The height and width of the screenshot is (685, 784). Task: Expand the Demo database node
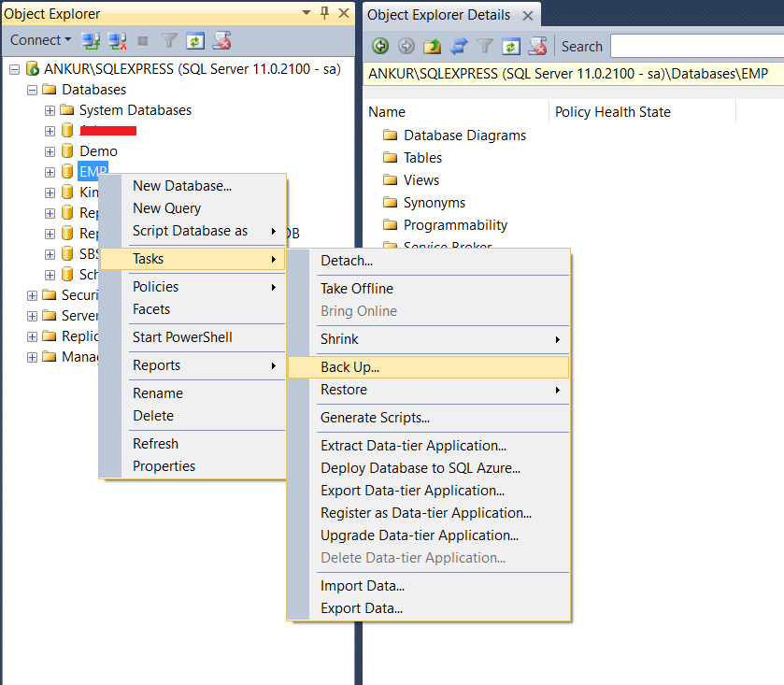[50, 151]
